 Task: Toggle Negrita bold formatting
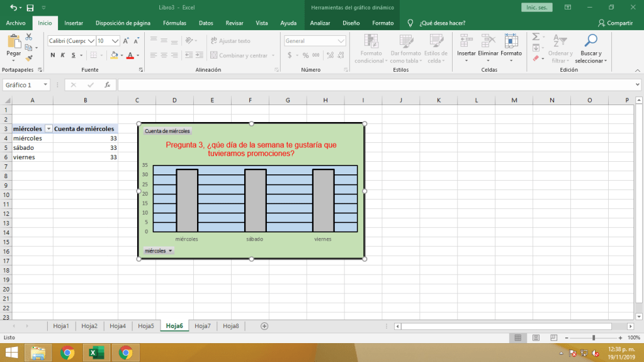pyautogui.click(x=53, y=55)
